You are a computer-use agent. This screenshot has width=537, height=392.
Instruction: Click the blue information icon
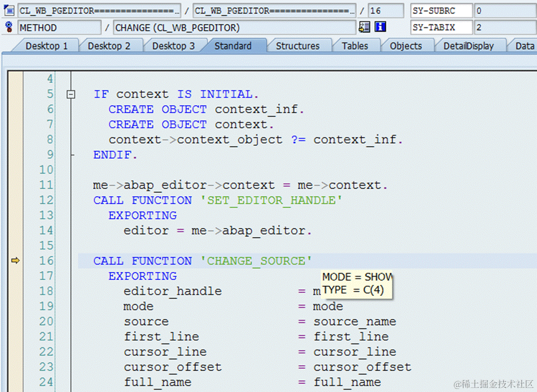(x=380, y=27)
